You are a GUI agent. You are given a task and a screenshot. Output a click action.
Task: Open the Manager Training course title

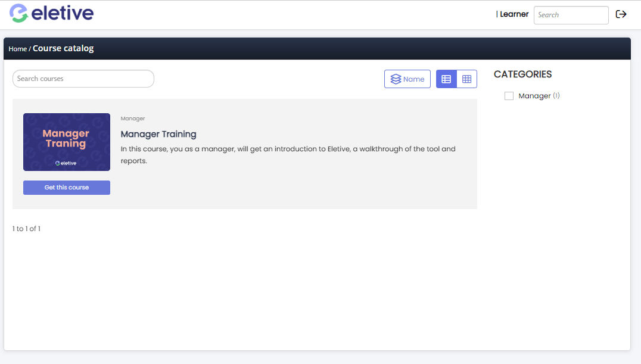[x=158, y=134]
